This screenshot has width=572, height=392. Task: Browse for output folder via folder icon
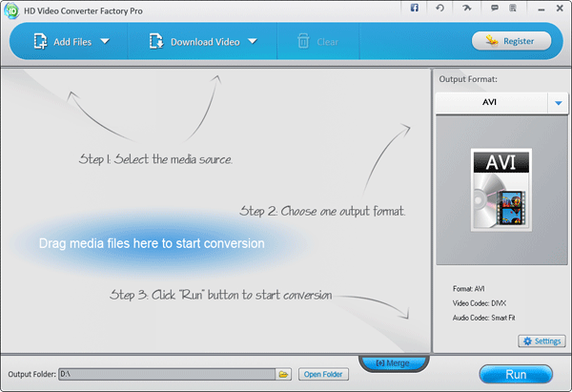[x=283, y=374]
